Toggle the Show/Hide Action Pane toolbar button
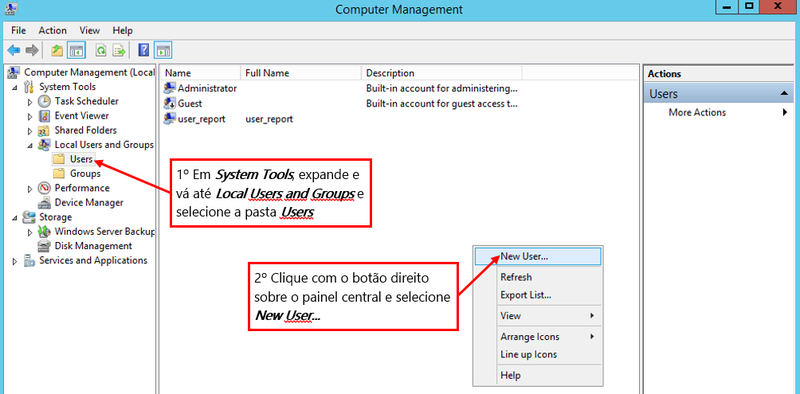Image resolution: width=800 pixels, height=394 pixels. (163, 50)
